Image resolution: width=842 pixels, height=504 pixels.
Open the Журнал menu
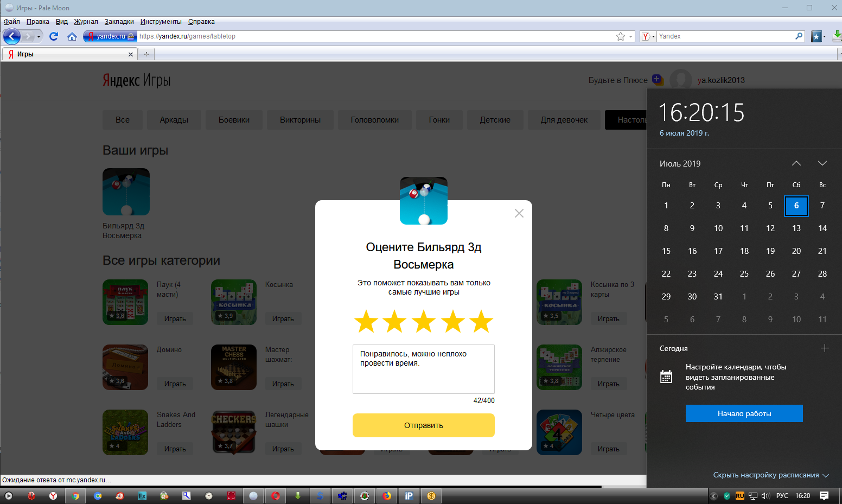tap(86, 22)
